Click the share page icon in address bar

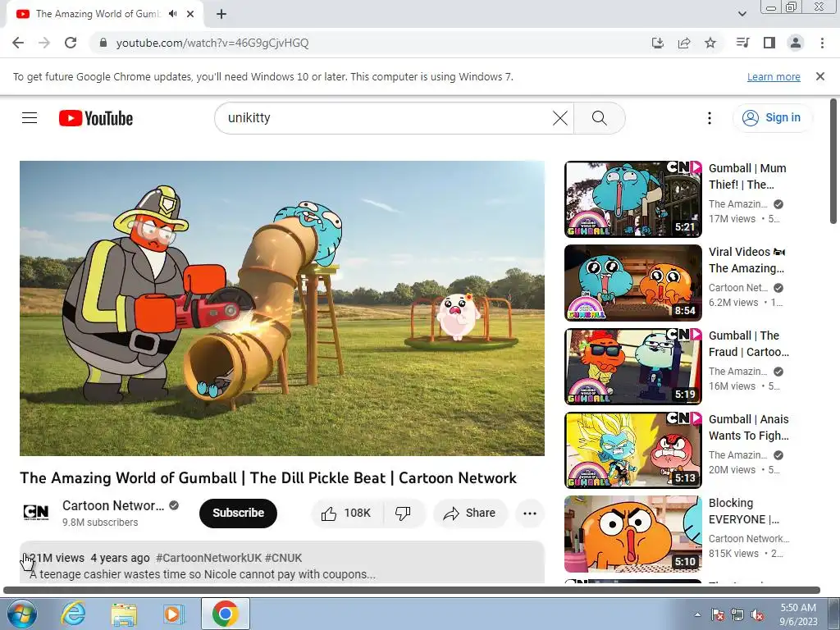pos(684,43)
